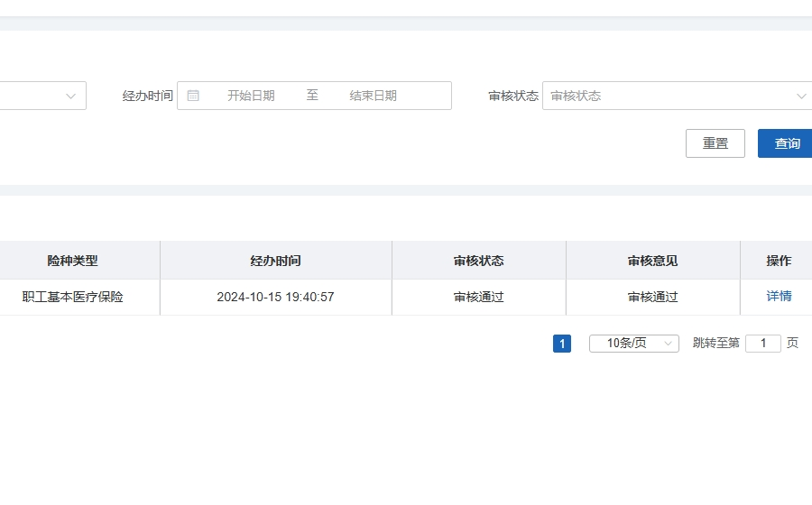The height and width of the screenshot is (505, 812).
Task: Click the 查询 search button
Action: (x=786, y=143)
